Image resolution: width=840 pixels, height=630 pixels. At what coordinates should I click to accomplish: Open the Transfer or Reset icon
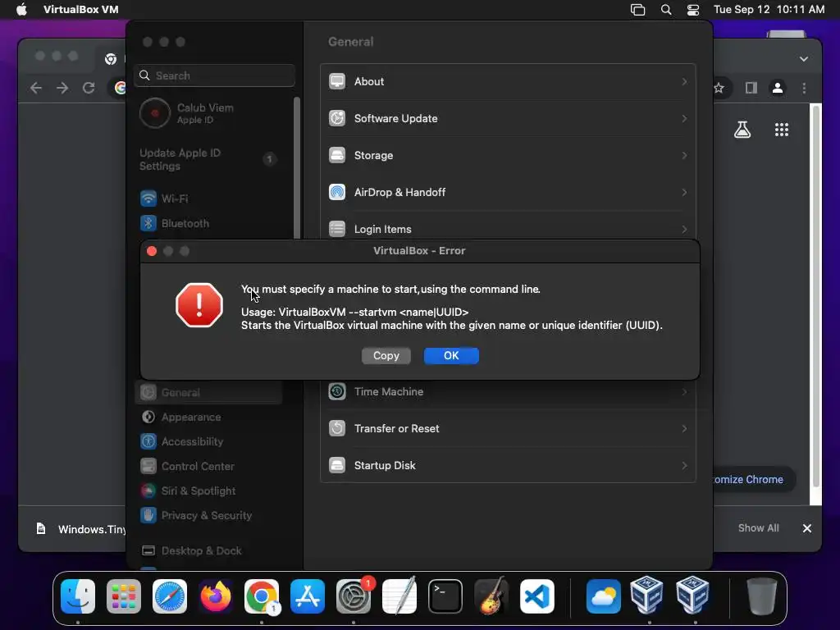[337, 428]
